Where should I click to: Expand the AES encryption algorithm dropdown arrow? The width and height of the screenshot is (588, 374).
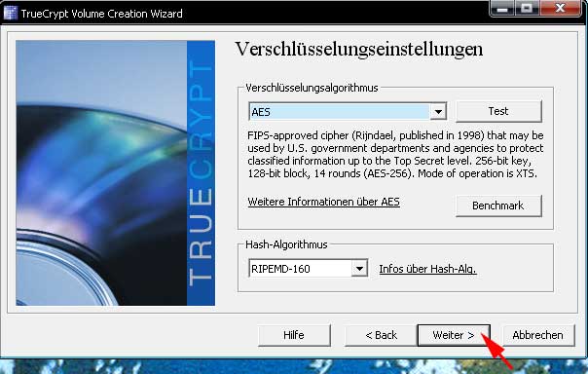pyautogui.click(x=438, y=112)
